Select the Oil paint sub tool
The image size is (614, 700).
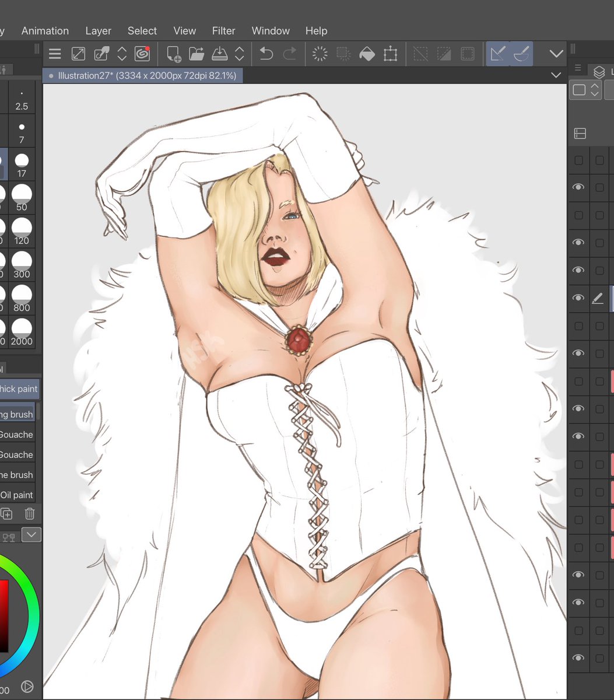point(17,495)
